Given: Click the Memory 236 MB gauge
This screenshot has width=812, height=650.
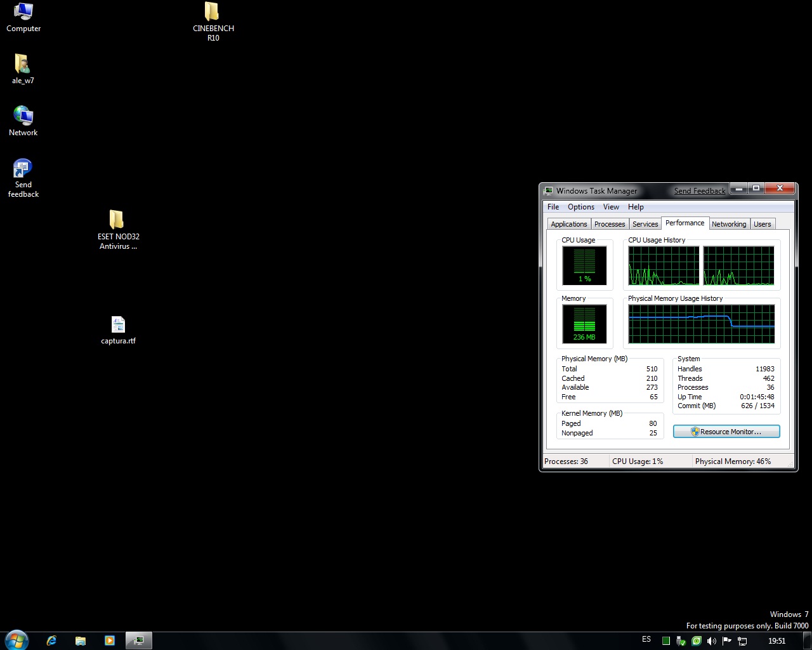Looking at the screenshot, I should point(584,324).
